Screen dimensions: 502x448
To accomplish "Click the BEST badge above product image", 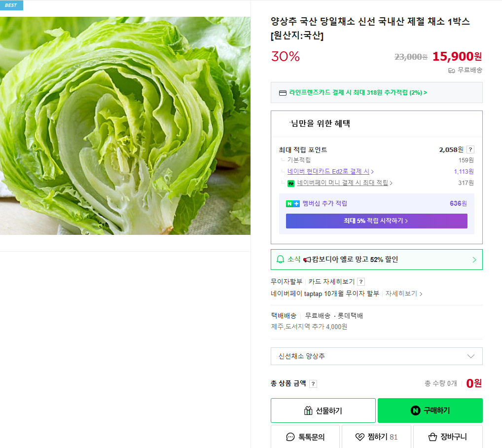I will (11, 5).
